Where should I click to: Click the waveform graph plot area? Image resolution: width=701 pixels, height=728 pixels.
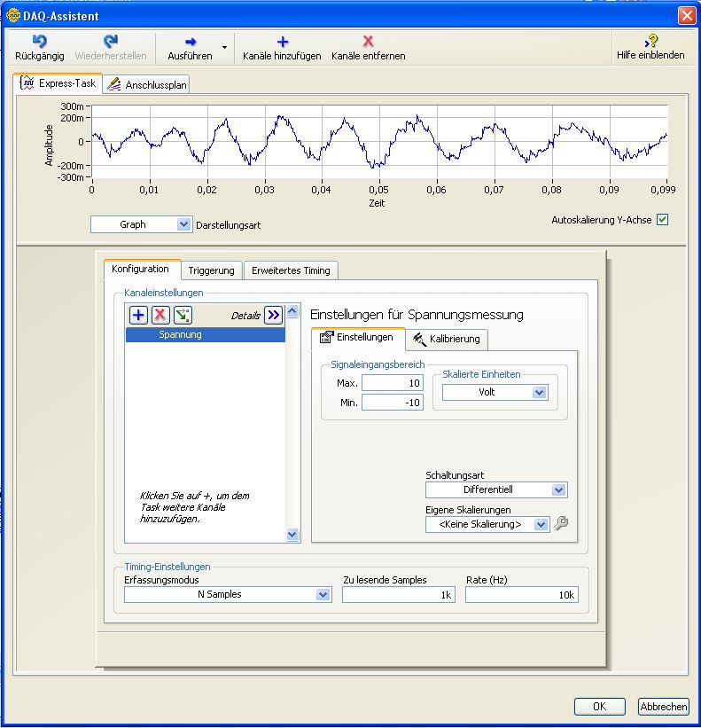pyautogui.click(x=379, y=142)
